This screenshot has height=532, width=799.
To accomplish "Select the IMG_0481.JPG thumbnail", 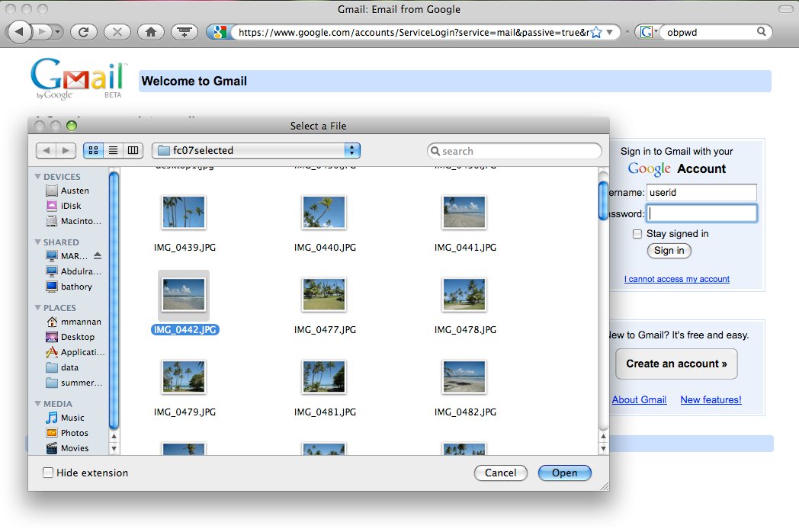I will [324, 377].
